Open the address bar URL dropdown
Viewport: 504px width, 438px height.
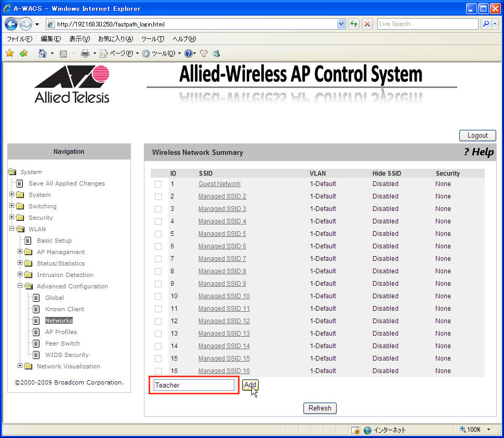[341, 24]
